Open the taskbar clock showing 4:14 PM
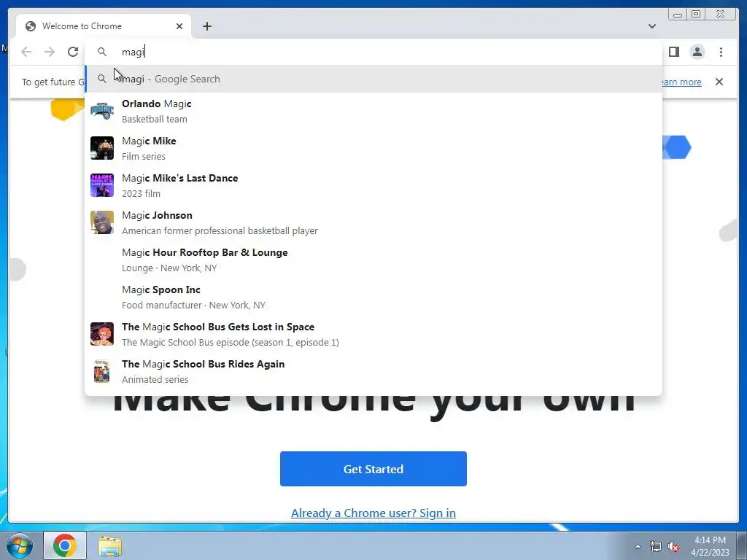The height and width of the screenshot is (560, 747). pos(710,546)
